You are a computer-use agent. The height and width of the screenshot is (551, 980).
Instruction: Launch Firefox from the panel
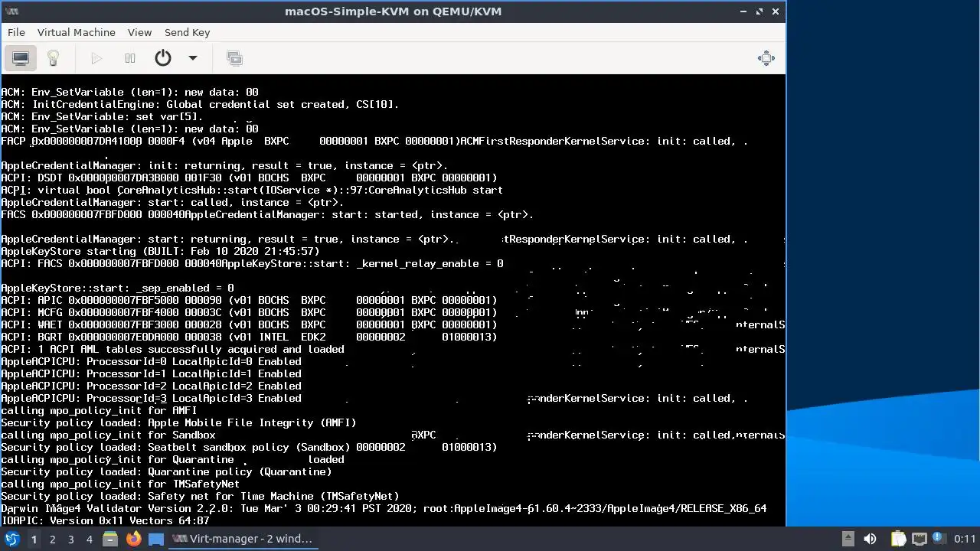coord(133,539)
